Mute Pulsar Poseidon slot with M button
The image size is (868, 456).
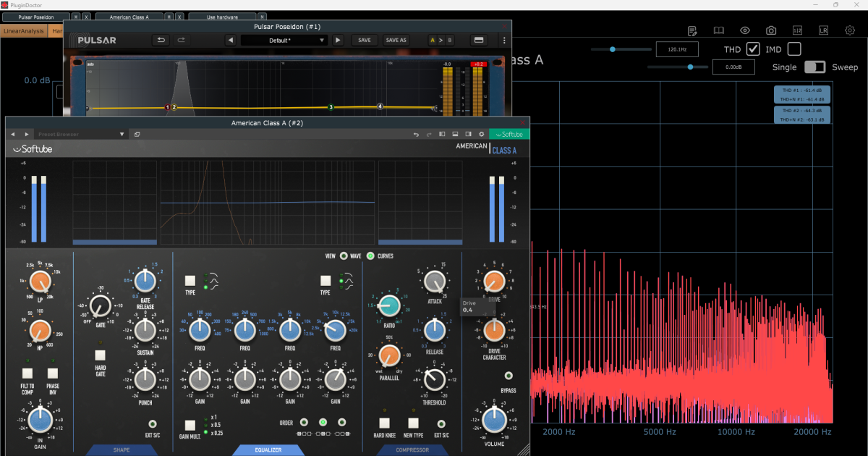[x=76, y=16]
